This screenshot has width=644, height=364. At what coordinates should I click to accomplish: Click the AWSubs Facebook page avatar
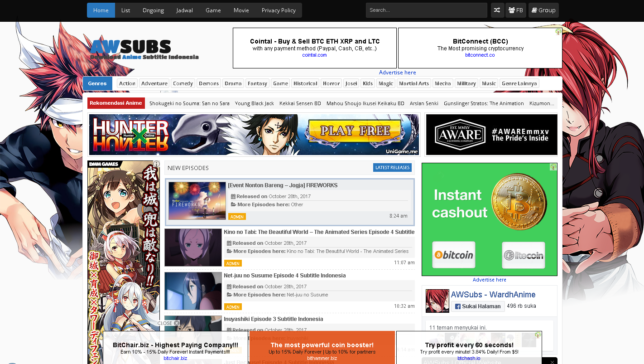coord(437,301)
